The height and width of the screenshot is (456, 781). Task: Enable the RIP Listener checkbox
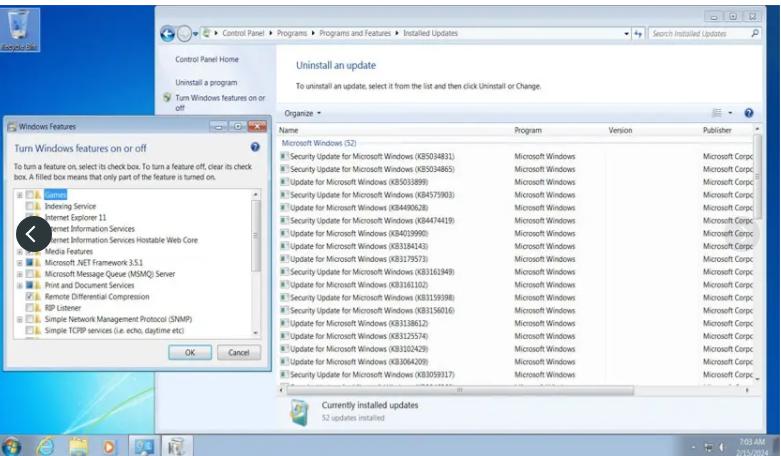coord(30,308)
